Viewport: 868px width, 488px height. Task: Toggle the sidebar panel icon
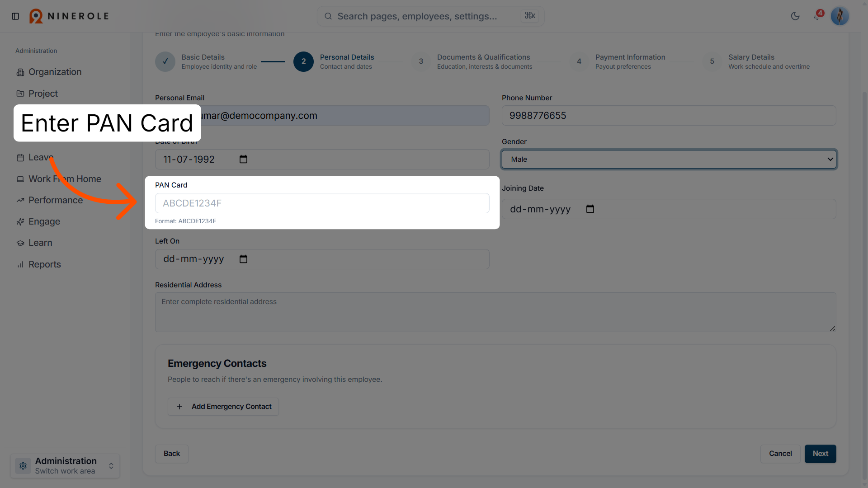tap(15, 16)
